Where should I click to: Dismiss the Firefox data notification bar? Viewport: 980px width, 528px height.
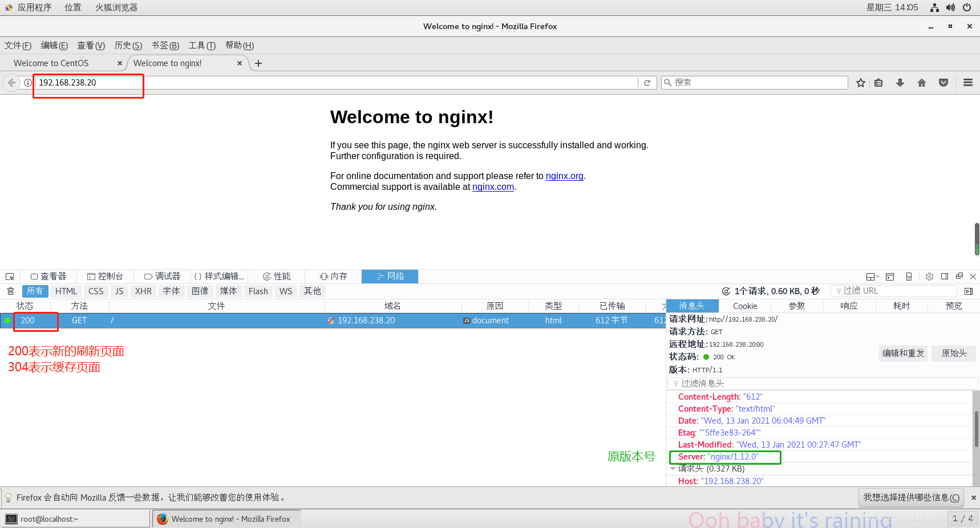(x=973, y=498)
